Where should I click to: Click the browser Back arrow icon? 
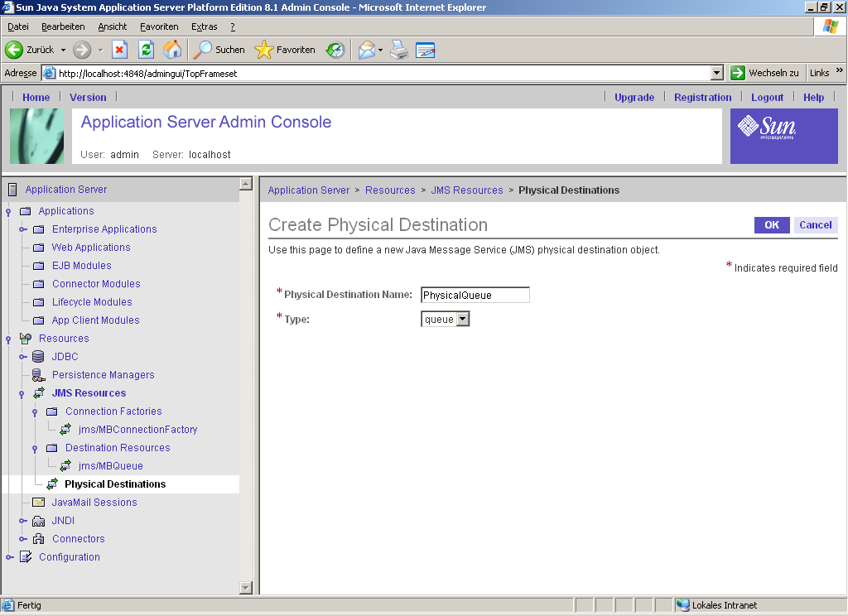[x=13, y=50]
